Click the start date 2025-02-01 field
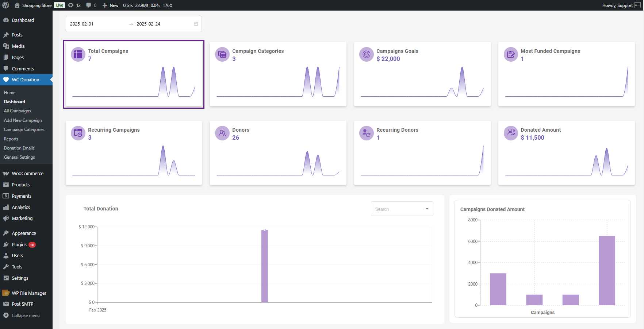 point(82,24)
